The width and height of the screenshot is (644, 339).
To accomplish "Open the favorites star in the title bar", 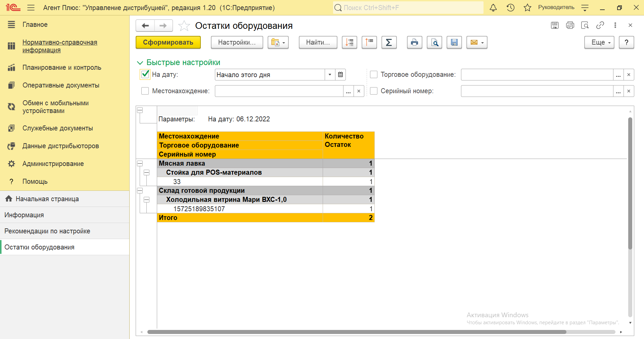I will [x=527, y=8].
